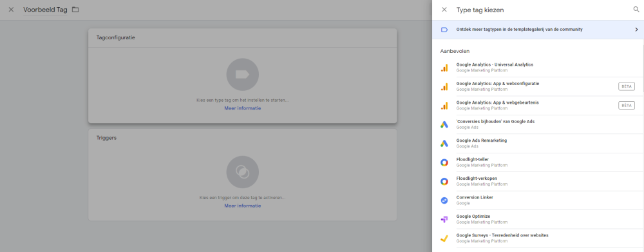Image resolution: width=644 pixels, height=252 pixels.
Task: Click Floodlight-verkopen ring icon
Action: [444, 181]
